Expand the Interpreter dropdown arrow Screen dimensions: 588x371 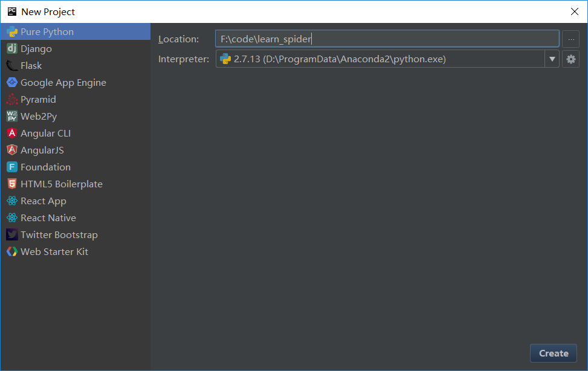click(552, 59)
